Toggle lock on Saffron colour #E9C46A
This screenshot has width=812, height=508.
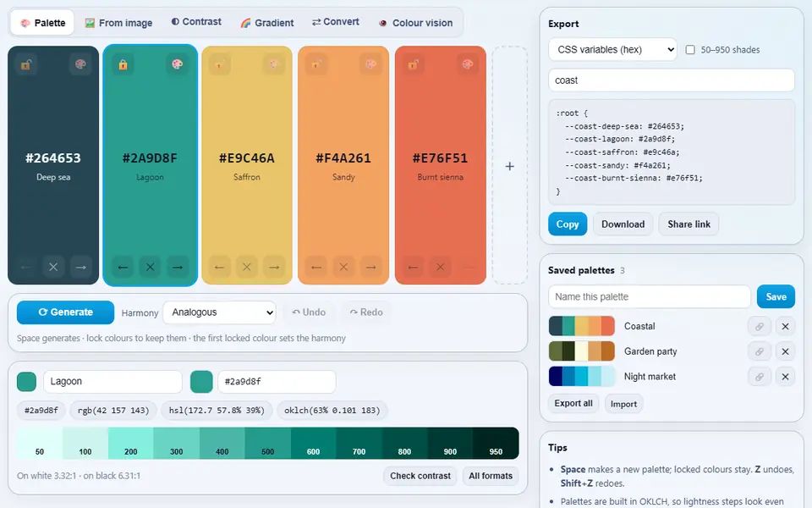[x=220, y=64]
